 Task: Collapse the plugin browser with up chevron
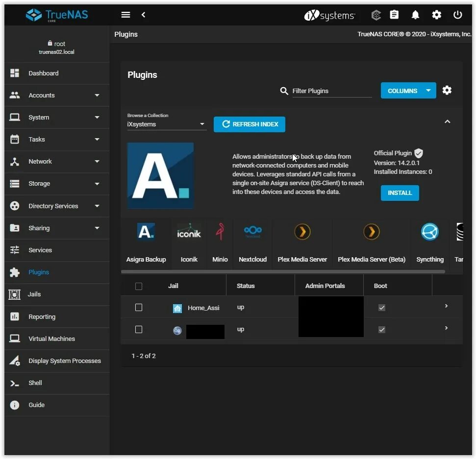pos(447,121)
